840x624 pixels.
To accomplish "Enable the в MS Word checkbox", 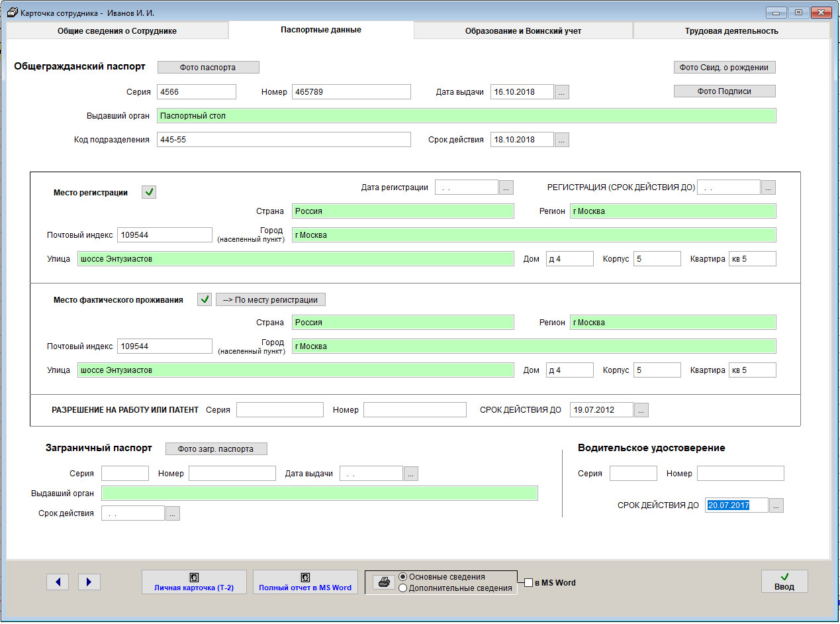I will [528, 583].
